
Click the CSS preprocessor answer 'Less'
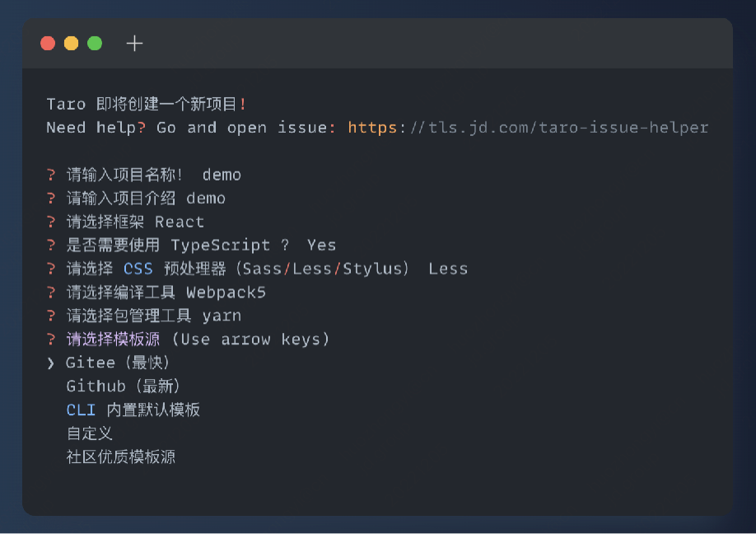pyautogui.click(x=448, y=269)
